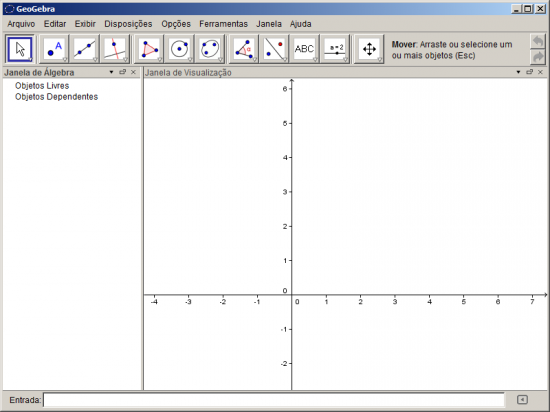Open the Opções menu
The height and width of the screenshot is (412, 550).
tap(176, 24)
